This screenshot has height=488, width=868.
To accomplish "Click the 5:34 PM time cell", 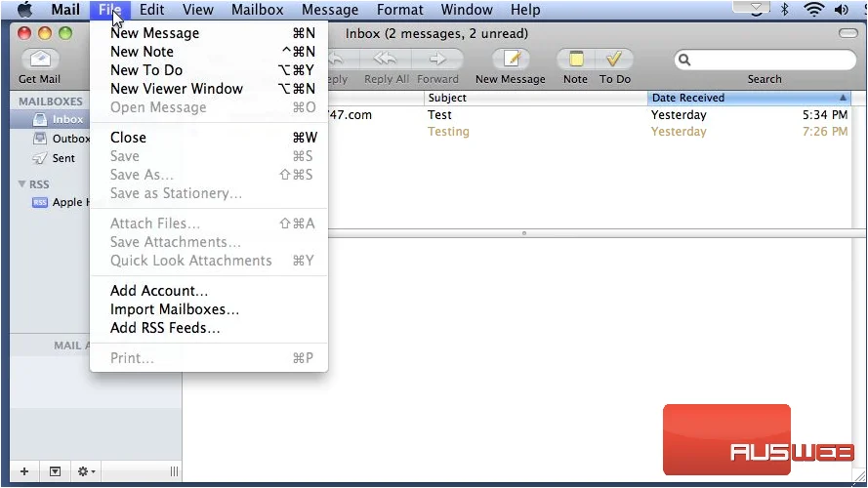I will (825, 114).
